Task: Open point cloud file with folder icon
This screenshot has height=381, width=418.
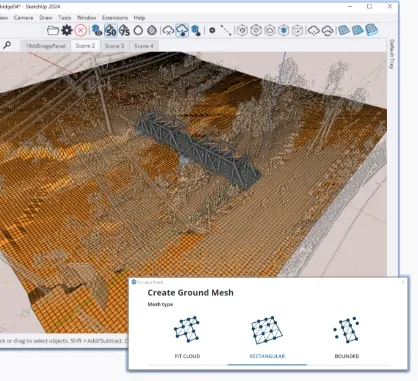Action: pos(53,31)
